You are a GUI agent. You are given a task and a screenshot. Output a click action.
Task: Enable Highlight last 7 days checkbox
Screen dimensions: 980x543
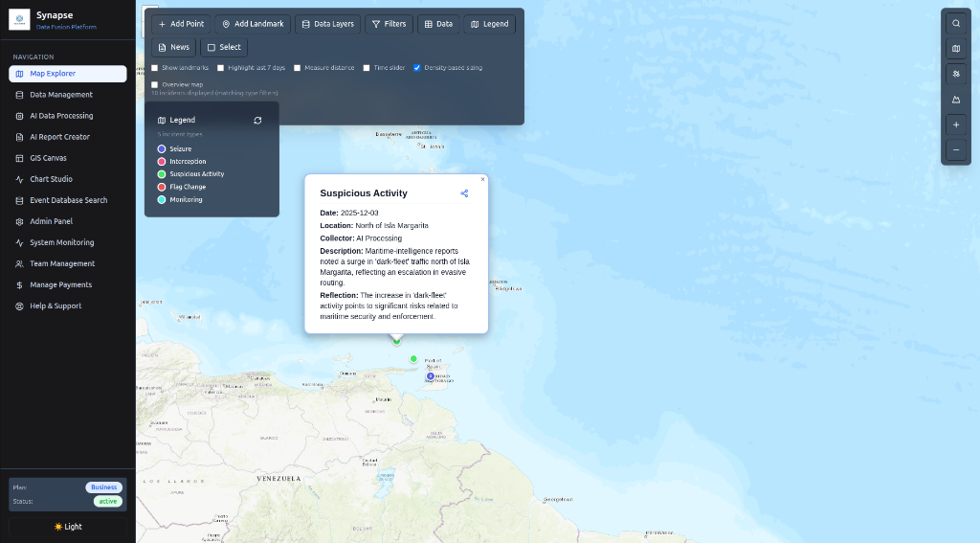click(221, 68)
